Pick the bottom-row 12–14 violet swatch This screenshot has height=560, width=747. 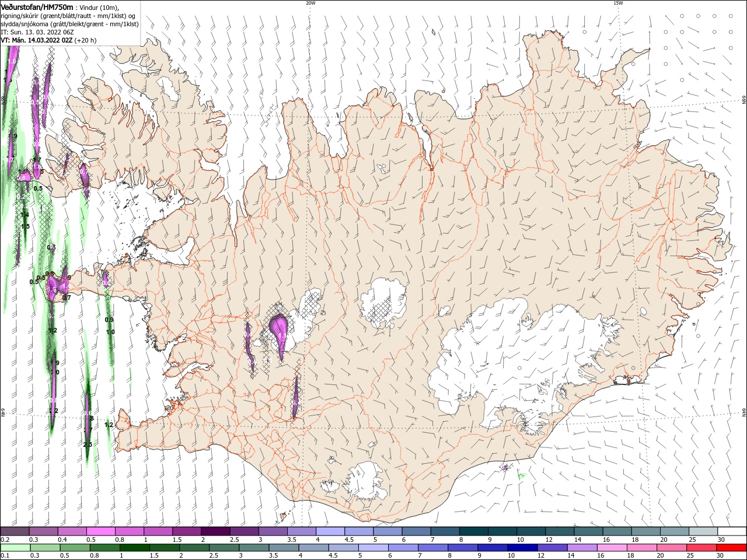(x=552, y=548)
